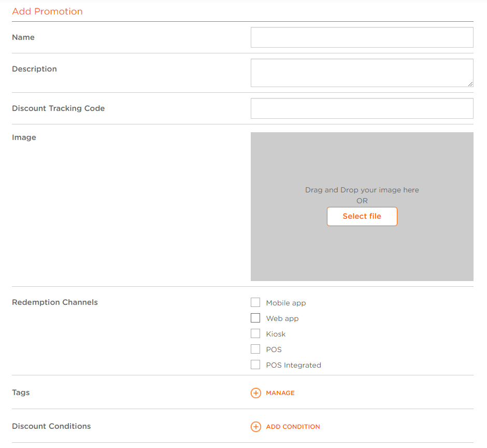Click the Add Promotion heading
Viewport: 487px width, 448px height.
pyautogui.click(x=47, y=11)
